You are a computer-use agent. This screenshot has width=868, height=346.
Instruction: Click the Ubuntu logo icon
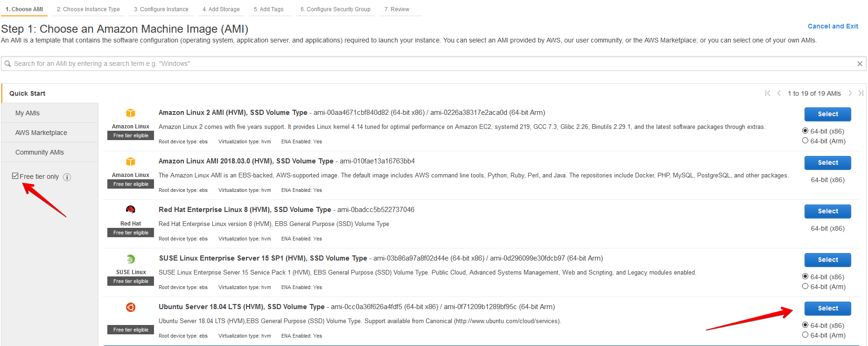coord(131,307)
